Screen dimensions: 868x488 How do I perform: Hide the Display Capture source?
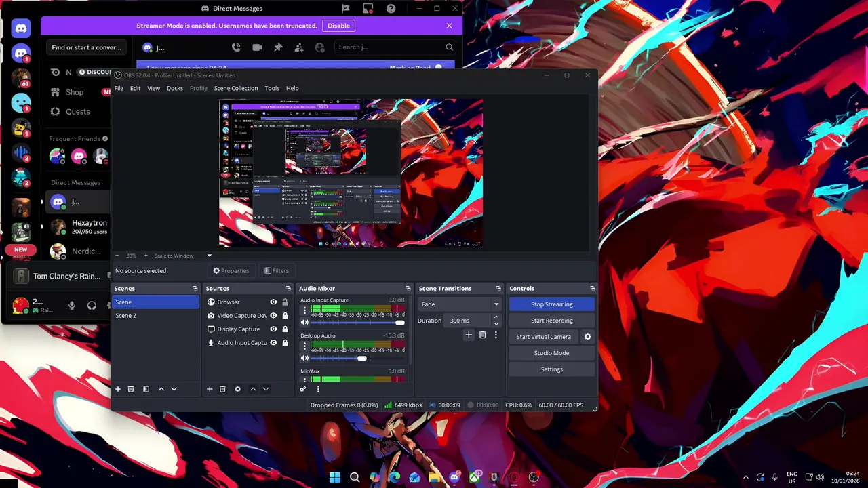(273, 329)
